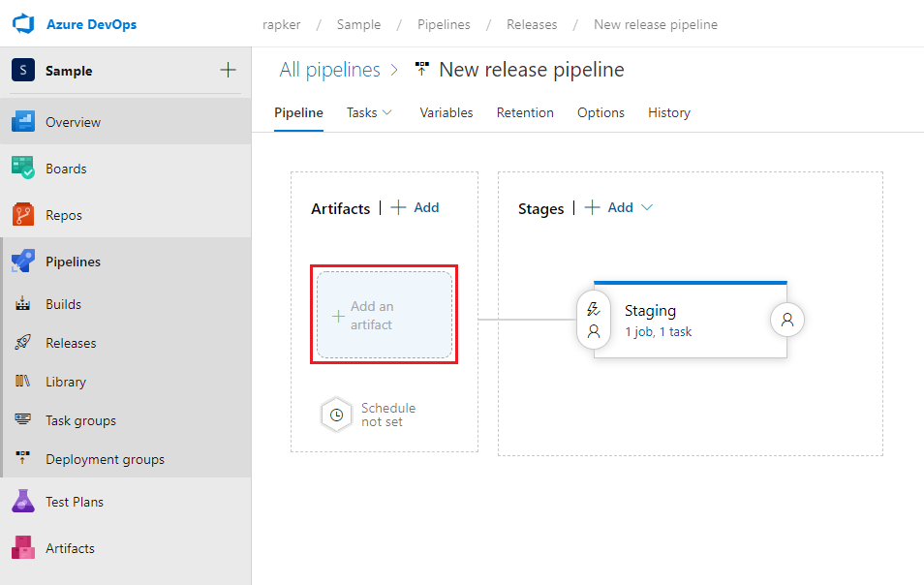Image resolution: width=924 pixels, height=585 pixels.
Task: Go back to All pipelines
Action: tap(330, 70)
